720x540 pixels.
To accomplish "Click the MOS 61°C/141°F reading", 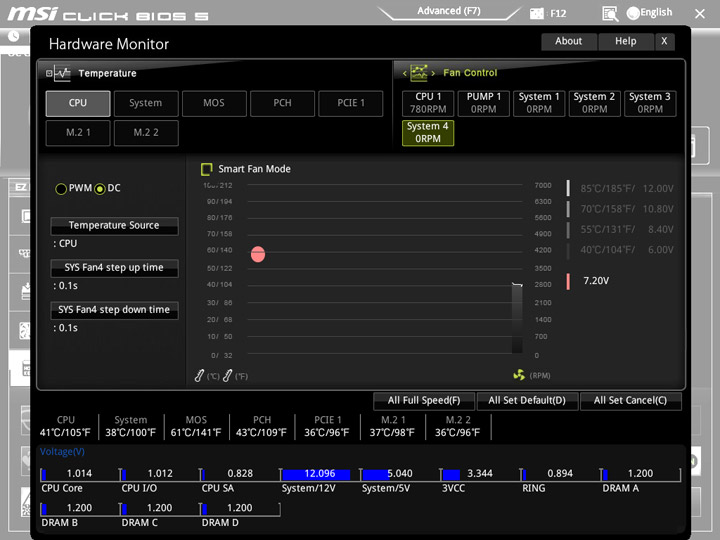I will [x=196, y=433].
